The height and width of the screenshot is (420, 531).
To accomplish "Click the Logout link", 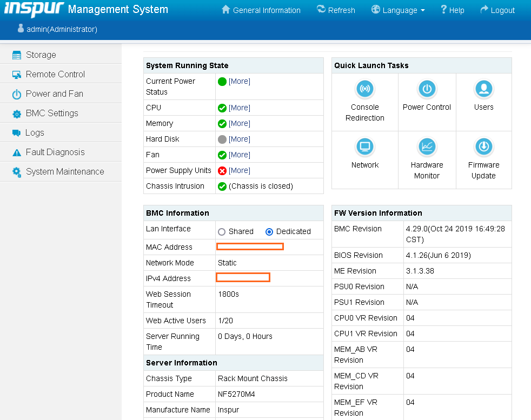I will (502, 10).
